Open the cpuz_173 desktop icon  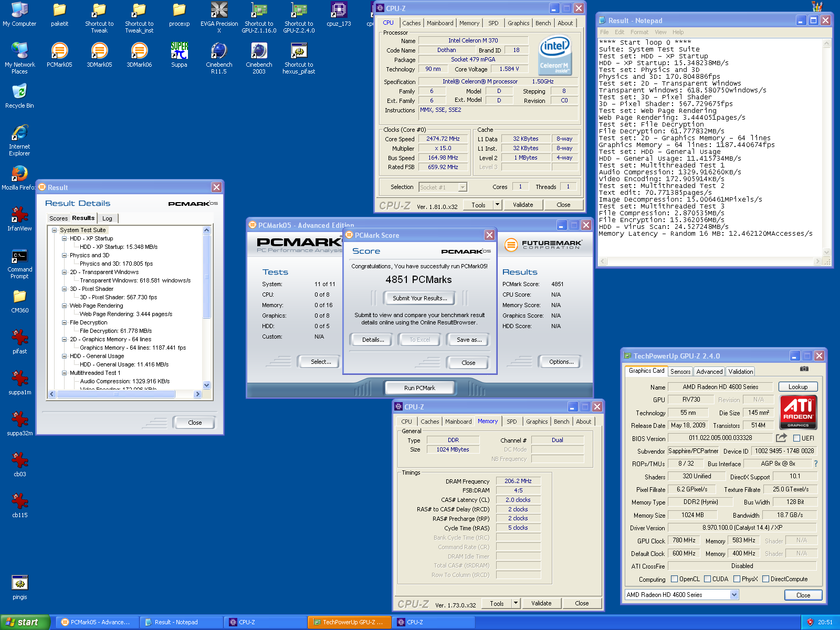[339, 14]
